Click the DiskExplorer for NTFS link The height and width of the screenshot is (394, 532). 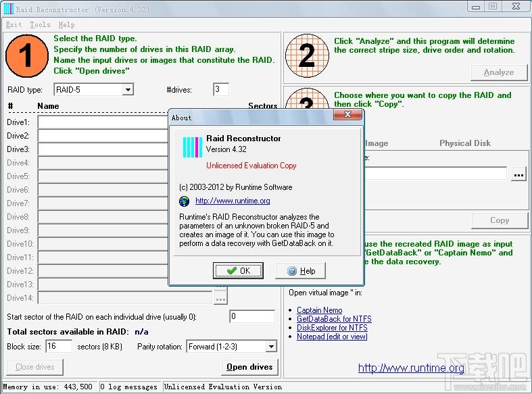click(x=333, y=328)
